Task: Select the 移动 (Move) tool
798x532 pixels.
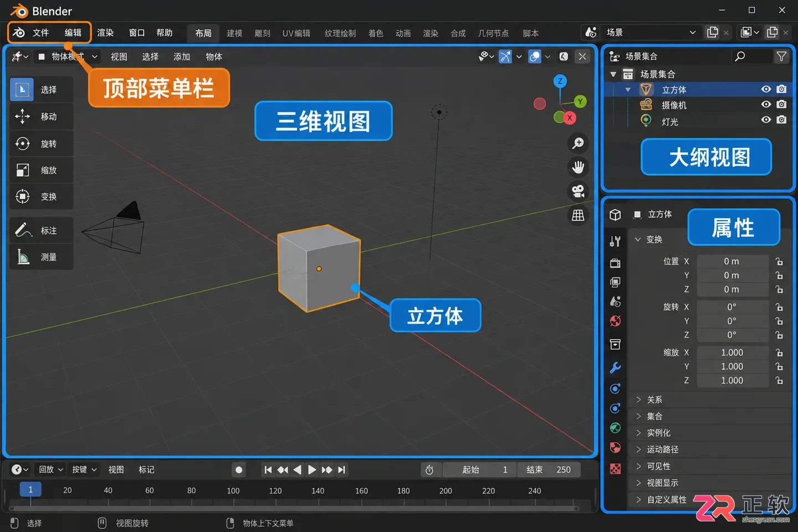Action: pyautogui.click(x=41, y=116)
